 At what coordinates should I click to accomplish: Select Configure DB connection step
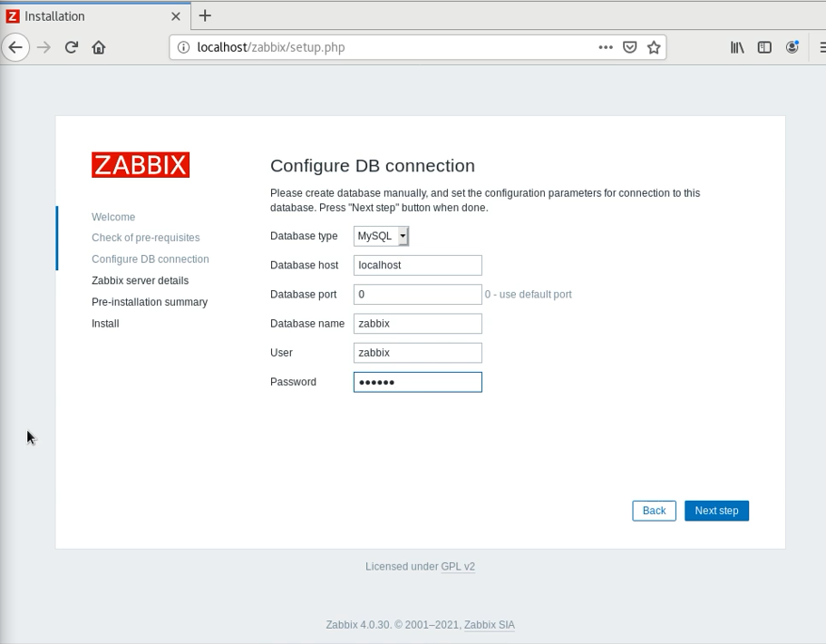[151, 259]
